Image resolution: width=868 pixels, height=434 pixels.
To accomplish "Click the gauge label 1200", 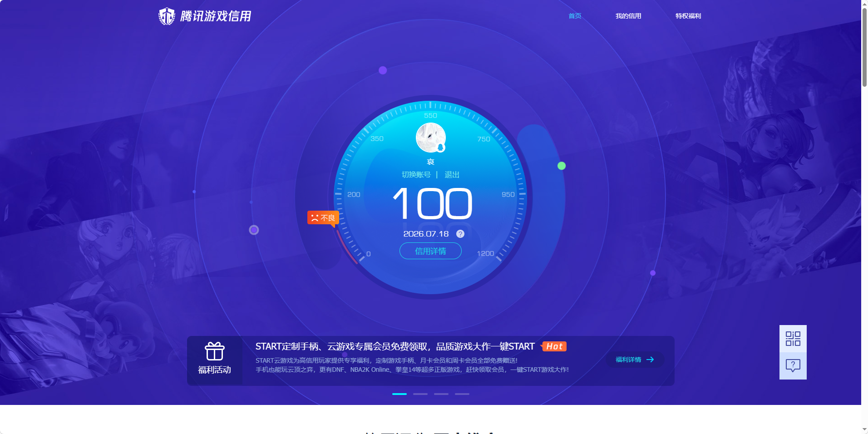I will pyautogui.click(x=485, y=254).
